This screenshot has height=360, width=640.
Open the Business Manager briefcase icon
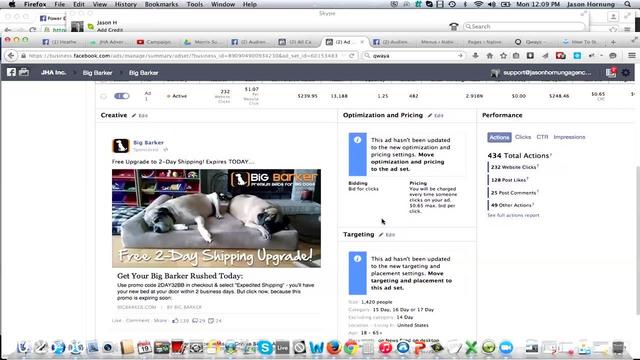coord(24,72)
